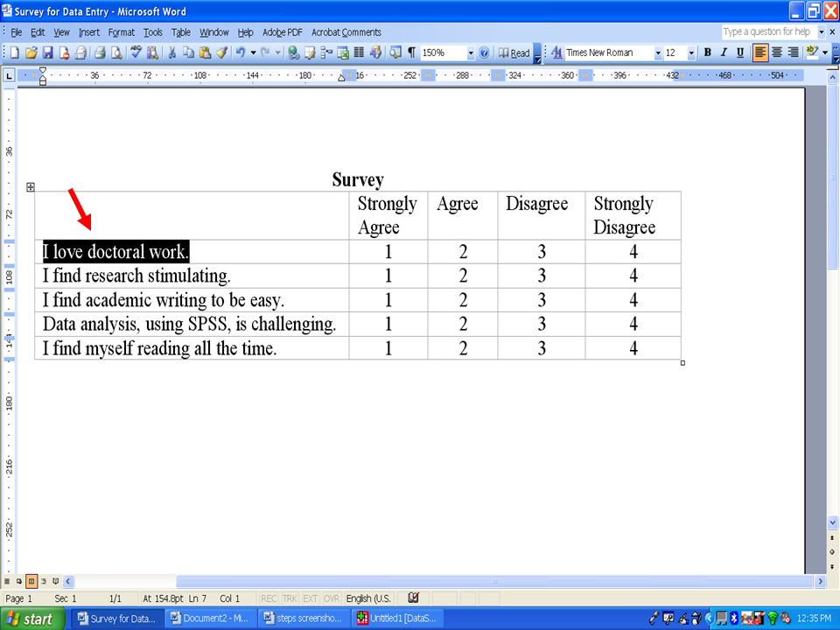Screen dimensions: 840x630
Task: Open the 150% zoom dropdown
Action: [x=471, y=53]
